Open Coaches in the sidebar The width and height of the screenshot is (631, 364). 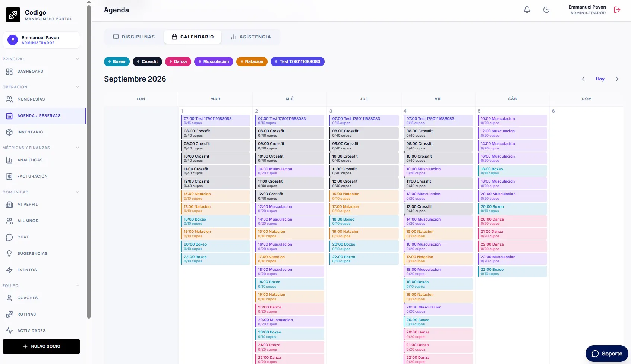coord(43,298)
